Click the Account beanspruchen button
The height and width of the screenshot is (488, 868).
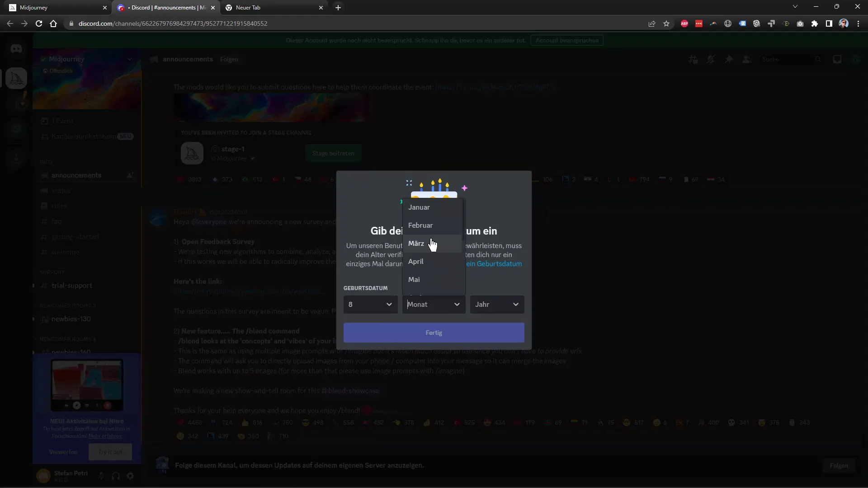click(567, 41)
